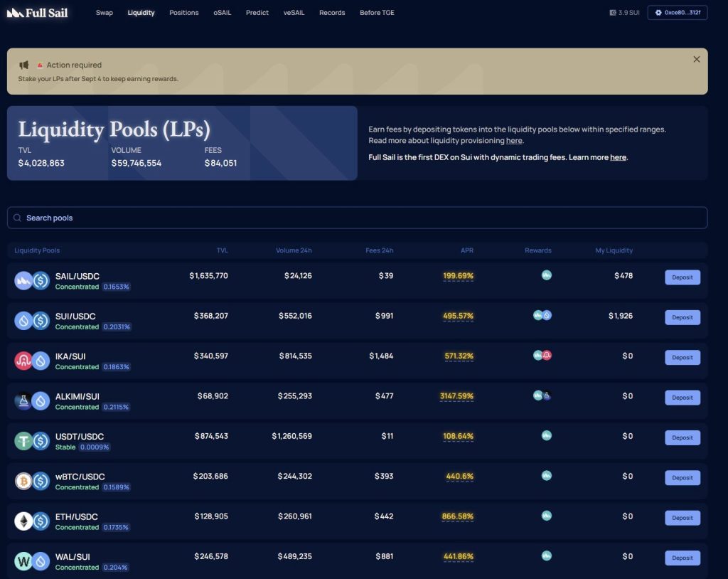Screen dimensions: 728x579
Task: Click the megaphone icon in the alert banner
Action: coord(24,65)
